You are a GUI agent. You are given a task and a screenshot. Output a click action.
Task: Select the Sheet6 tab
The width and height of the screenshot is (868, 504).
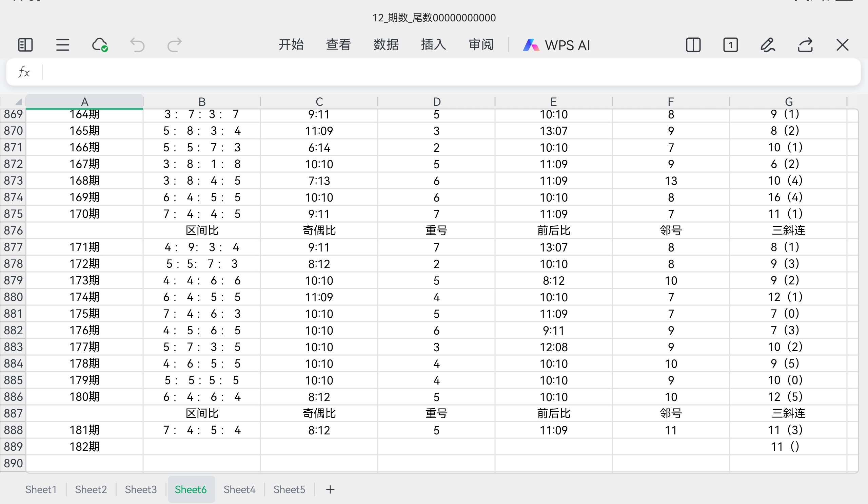click(191, 489)
